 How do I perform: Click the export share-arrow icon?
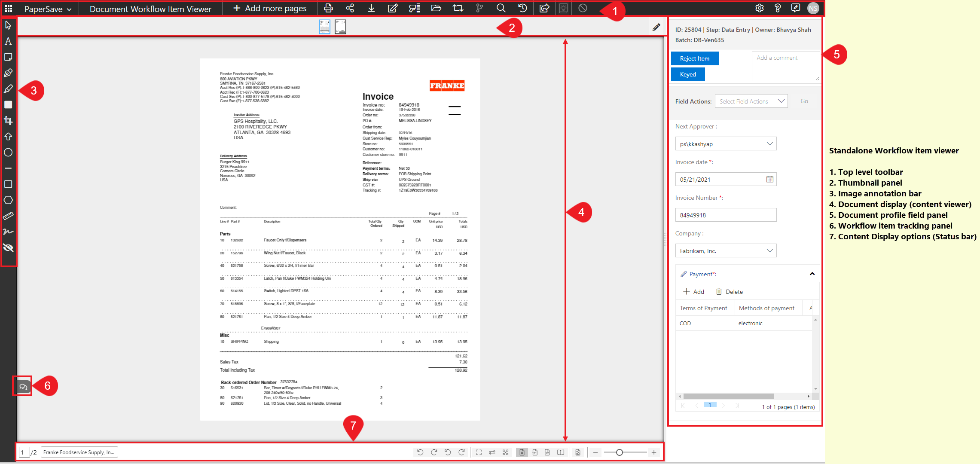(544, 8)
